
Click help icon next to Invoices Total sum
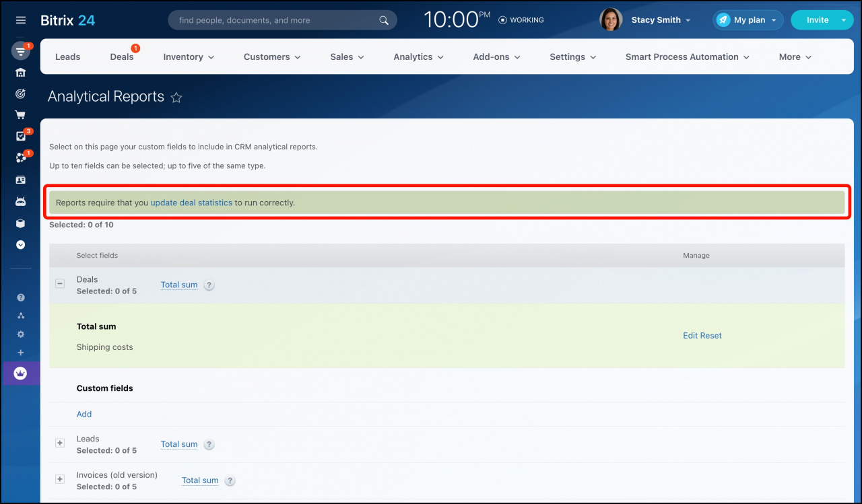coord(230,480)
